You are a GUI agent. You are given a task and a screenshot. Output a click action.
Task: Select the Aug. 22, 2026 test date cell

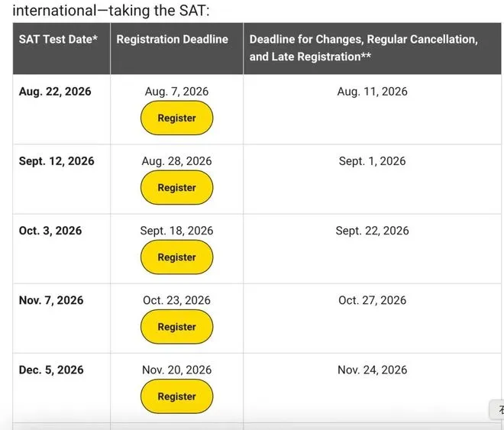pos(55,92)
